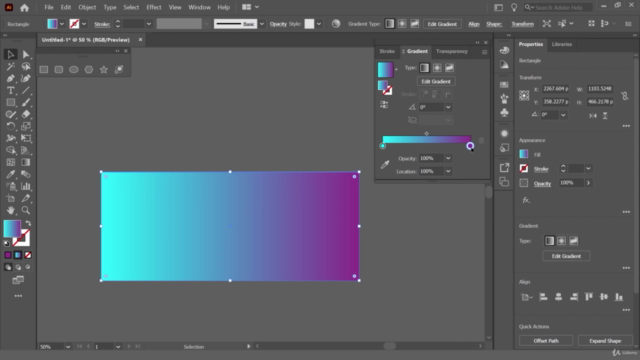Open Edit Toolbar three dots
Viewport: 640px width, 360px height.
pos(18,296)
